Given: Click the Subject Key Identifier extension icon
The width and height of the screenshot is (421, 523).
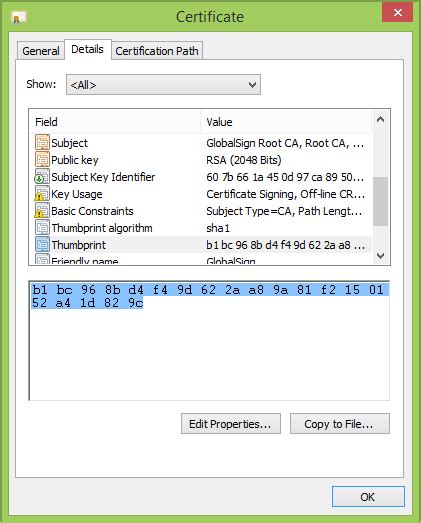Looking at the screenshot, I should (x=42, y=176).
